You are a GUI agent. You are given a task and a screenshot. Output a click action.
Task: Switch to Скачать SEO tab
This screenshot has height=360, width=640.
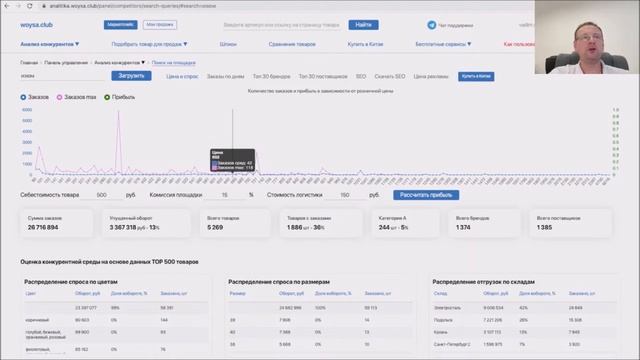point(390,76)
